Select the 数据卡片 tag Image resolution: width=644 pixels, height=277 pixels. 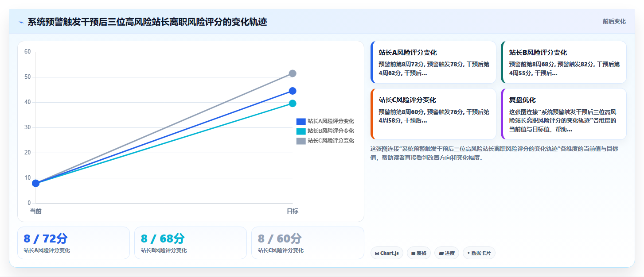click(479, 253)
